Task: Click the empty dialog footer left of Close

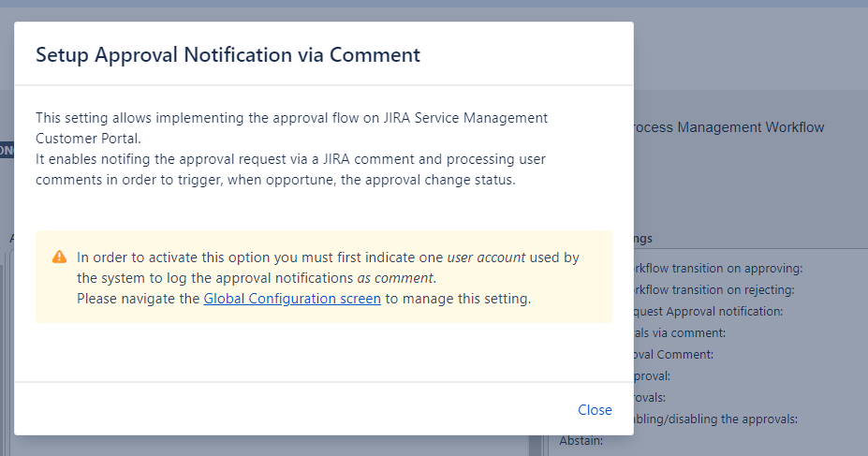Action: click(281, 410)
